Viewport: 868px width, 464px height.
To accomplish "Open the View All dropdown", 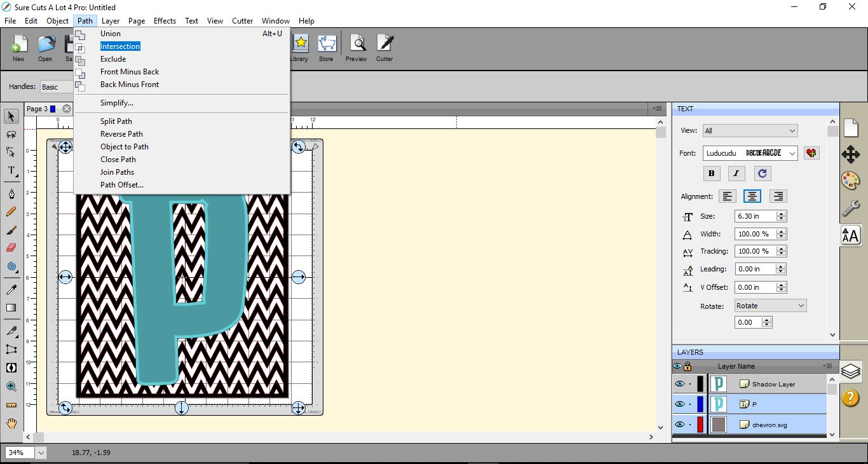I will [750, 131].
